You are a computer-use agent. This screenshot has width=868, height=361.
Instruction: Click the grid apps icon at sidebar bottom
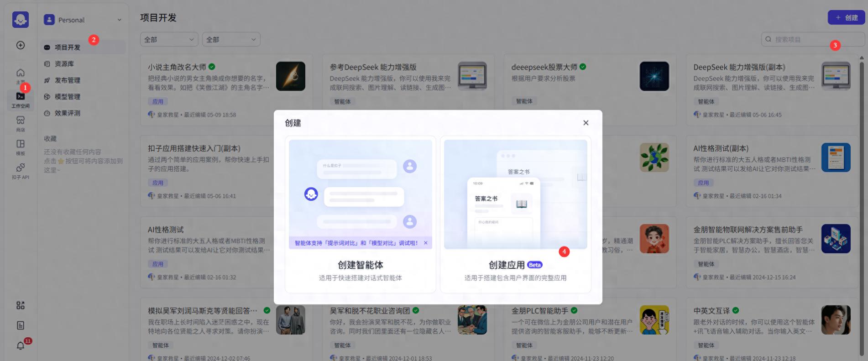21,305
